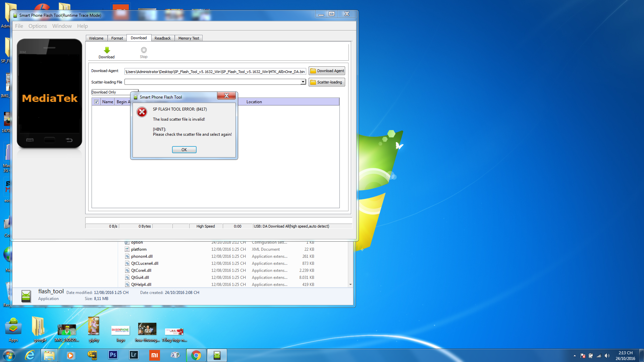Adjust the system volume speaker icon
The height and width of the screenshot is (362, 644).
point(607,356)
